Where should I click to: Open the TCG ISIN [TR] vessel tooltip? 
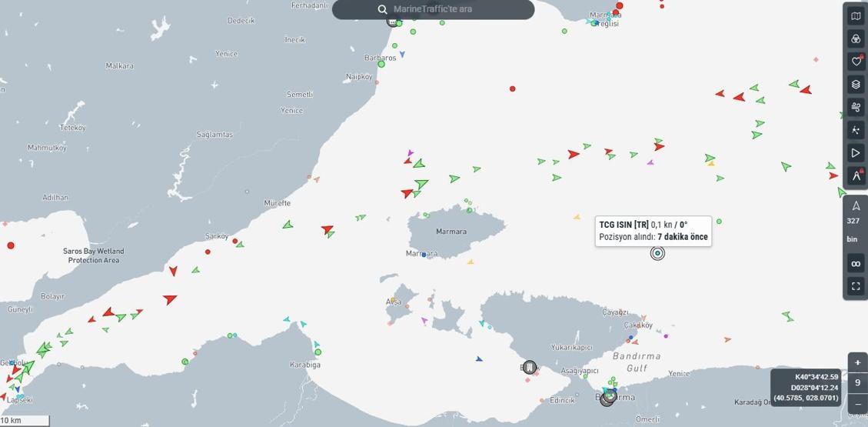(x=653, y=231)
